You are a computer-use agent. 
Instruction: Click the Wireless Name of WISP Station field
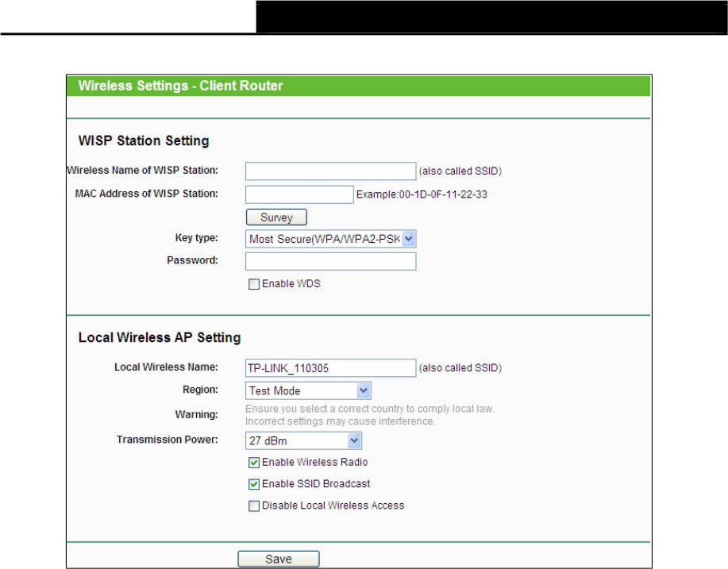pyautogui.click(x=330, y=171)
